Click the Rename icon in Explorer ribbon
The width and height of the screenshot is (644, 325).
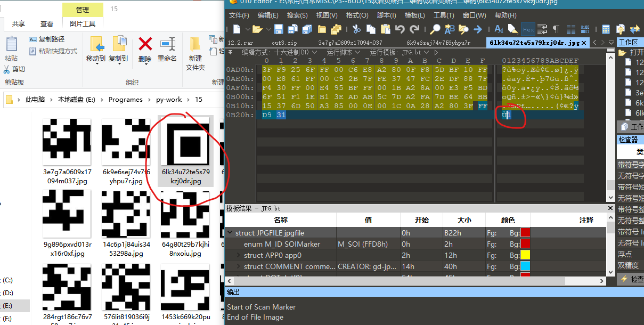click(167, 49)
